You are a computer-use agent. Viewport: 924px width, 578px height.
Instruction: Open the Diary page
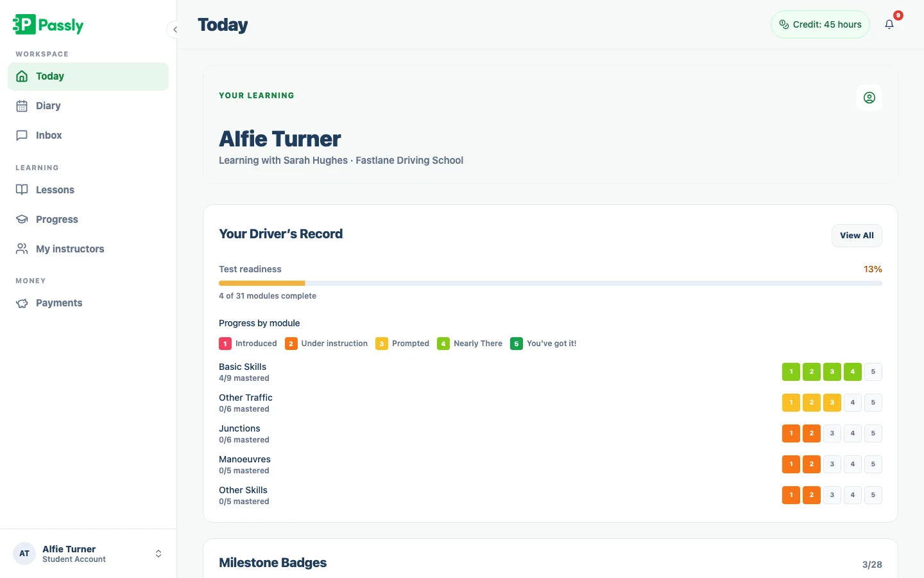click(88, 106)
